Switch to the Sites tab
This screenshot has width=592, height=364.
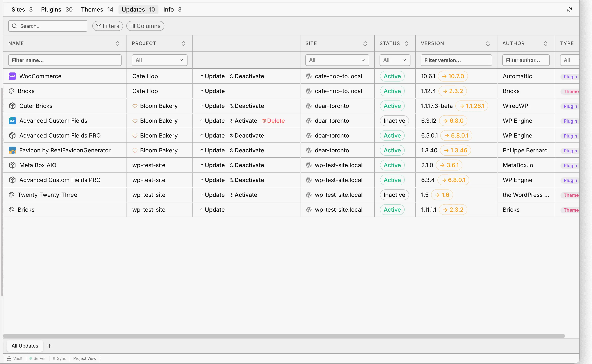[22, 10]
